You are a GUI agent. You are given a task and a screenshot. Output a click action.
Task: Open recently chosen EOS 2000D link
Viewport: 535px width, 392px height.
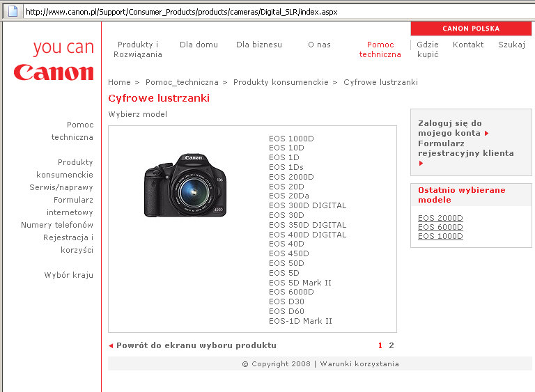point(440,218)
